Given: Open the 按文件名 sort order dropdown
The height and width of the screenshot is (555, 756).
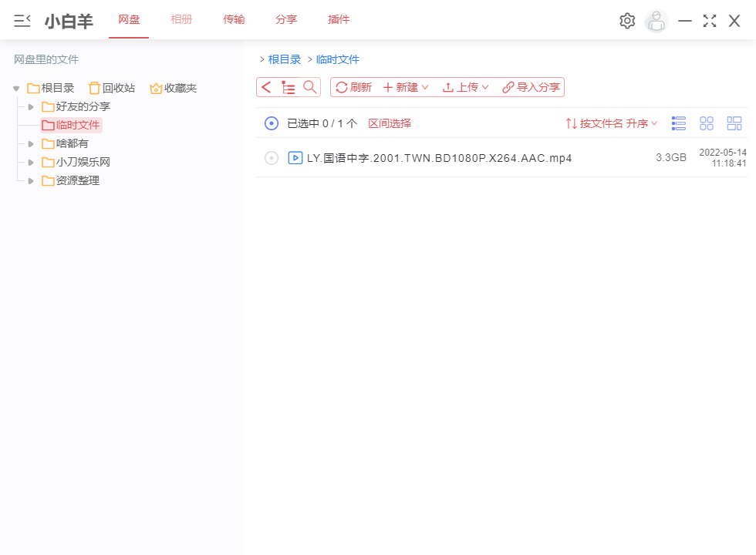Looking at the screenshot, I should click(x=611, y=123).
